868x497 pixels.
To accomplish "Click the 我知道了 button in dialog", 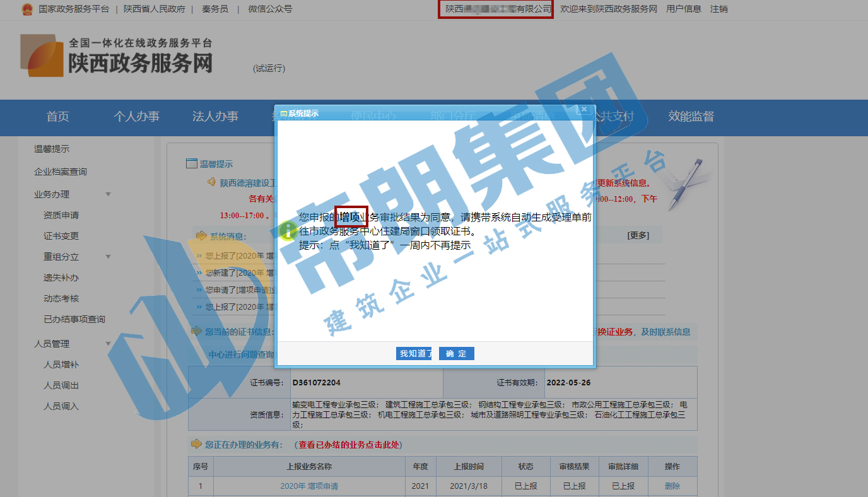I will (414, 354).
